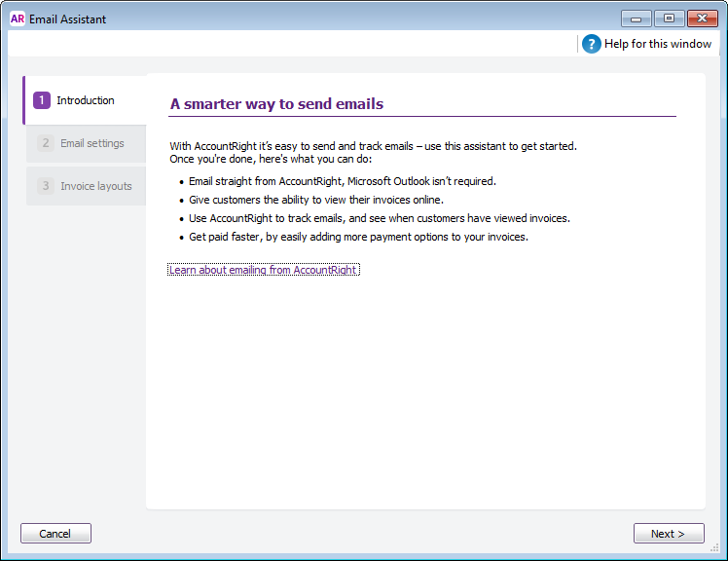
Task: Minimize the Email Assistant window
Action: [637, 19]
